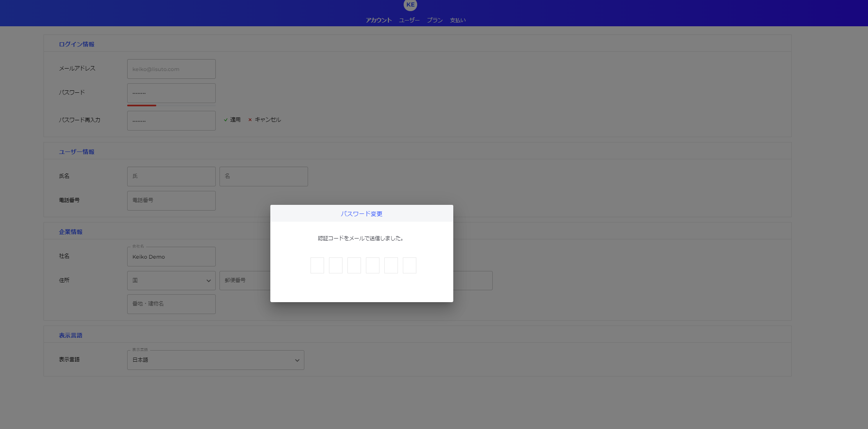868x429 pixels.
Task: Click the 表示言語 section heading
Action: click(x=71, y=335)
